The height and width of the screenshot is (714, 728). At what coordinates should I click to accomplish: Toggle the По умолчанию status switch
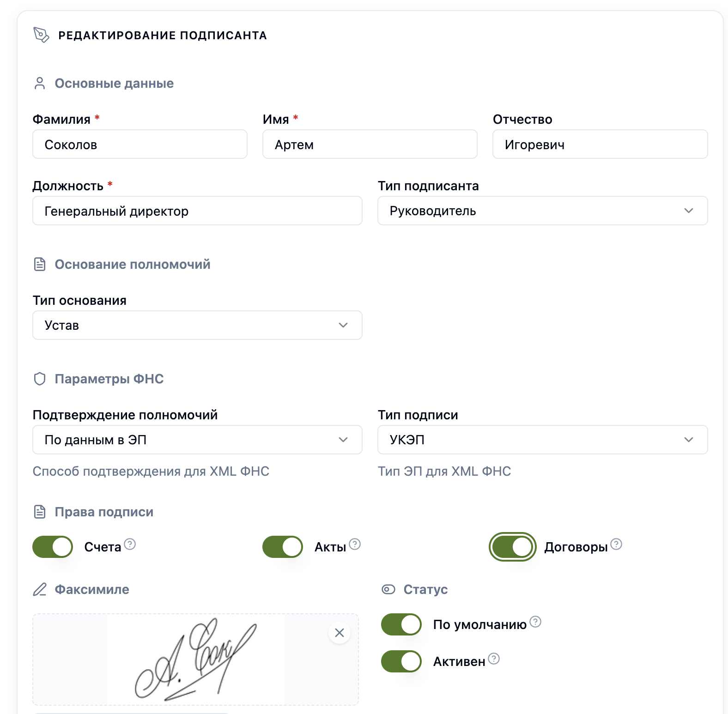[x=401, y=624]
